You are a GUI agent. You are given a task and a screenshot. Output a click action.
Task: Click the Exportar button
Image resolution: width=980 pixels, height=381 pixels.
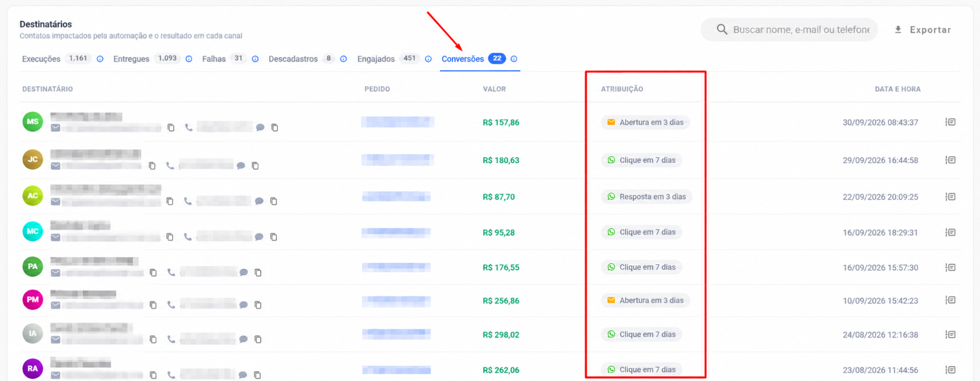click(923, 30)
